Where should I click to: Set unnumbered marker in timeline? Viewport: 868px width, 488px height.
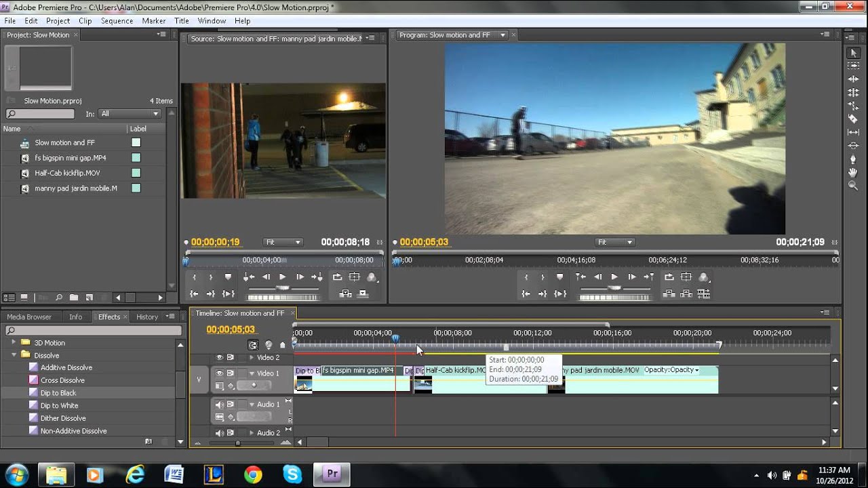coord(283,345)
